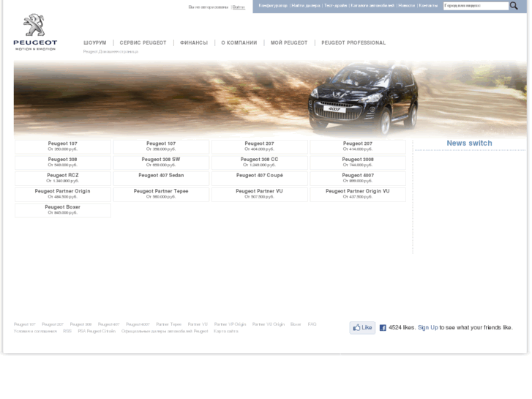Open the footer Peugeot 308 link
The image size is (532, 399).
[80, 324]
